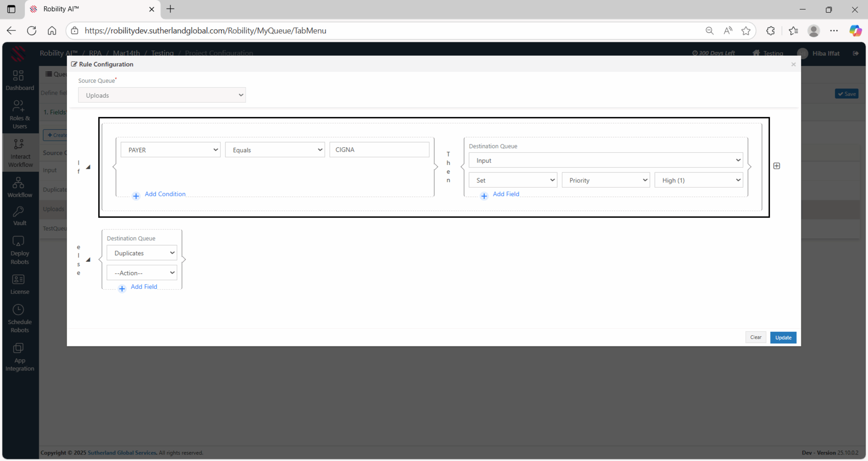Open the PAYER field dropdown

(x=170, y=150)
